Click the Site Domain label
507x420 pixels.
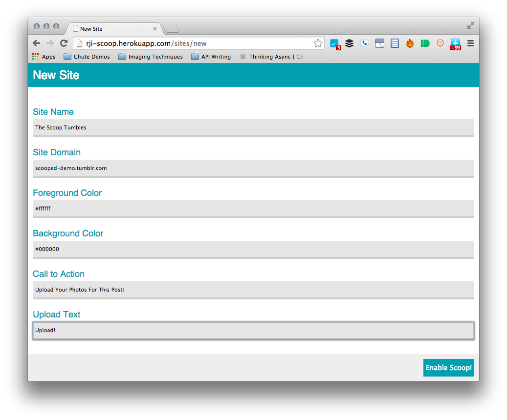(57, 152)
